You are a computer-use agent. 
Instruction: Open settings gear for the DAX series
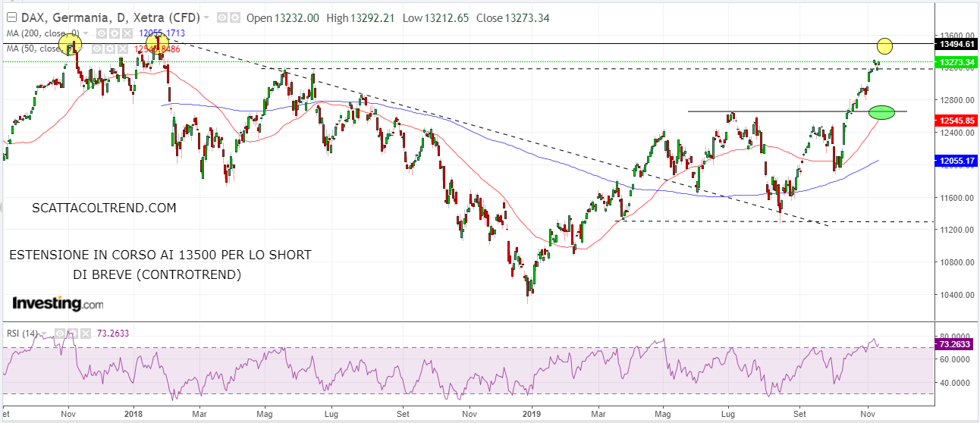pos(234,17)
